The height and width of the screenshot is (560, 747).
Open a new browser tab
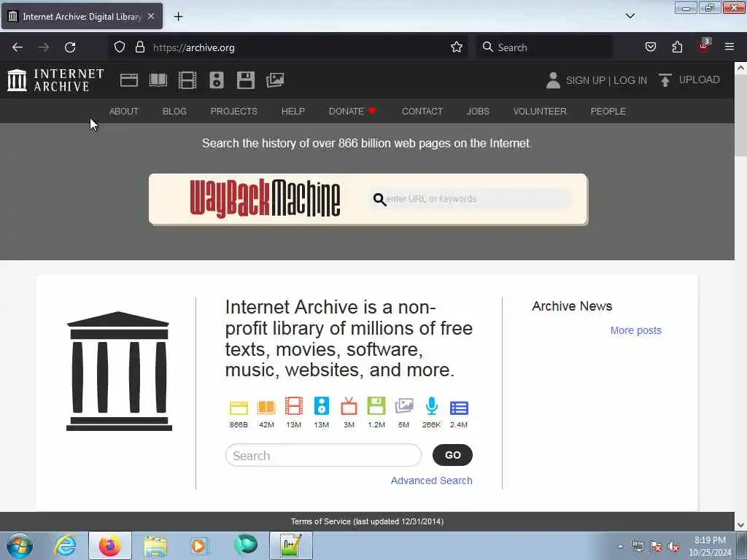point(178,17)
